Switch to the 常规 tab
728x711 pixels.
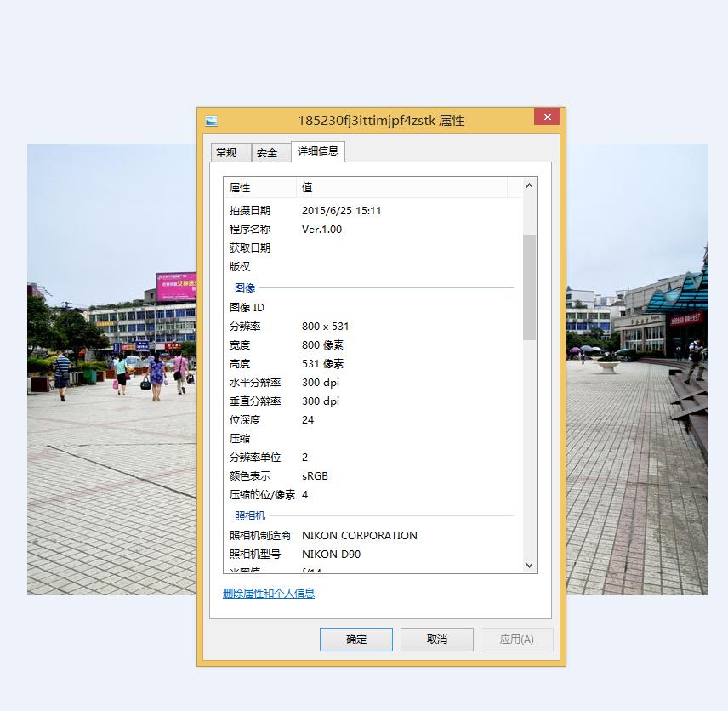coord(227,153)
